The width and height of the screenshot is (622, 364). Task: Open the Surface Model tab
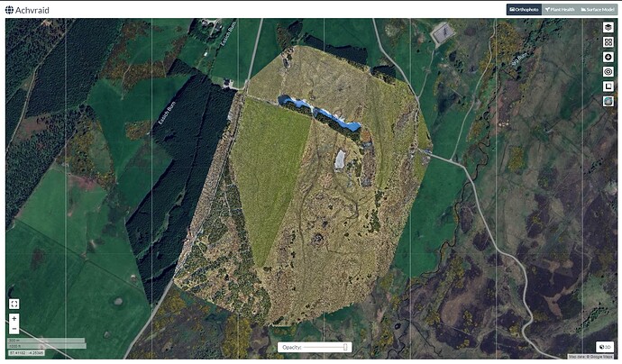pos(598,9)
